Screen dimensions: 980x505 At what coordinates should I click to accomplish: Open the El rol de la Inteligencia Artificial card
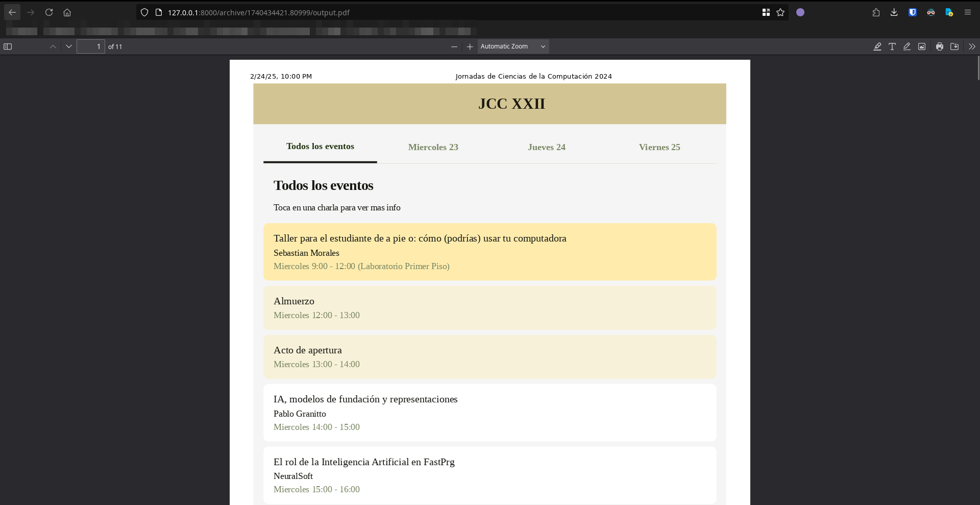[490, 475]
